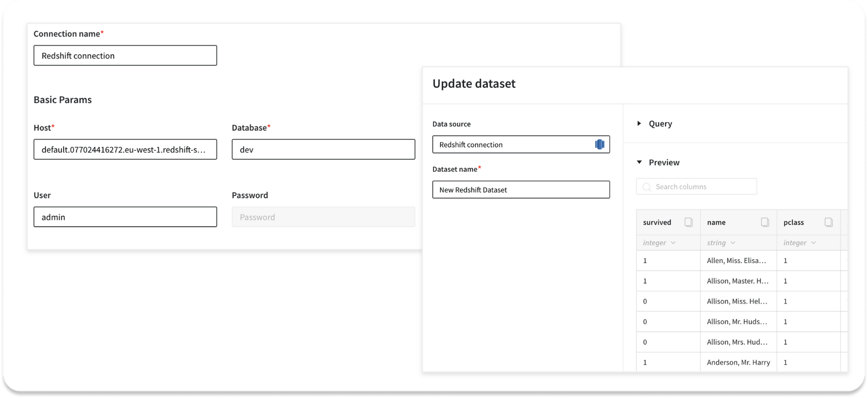Image resolution: width=868 pixels, height=398 pixels.
Task: Select the cell 'Allison, Mr. Huds…'
Action: pyautogui.click(x=738, y=322)
